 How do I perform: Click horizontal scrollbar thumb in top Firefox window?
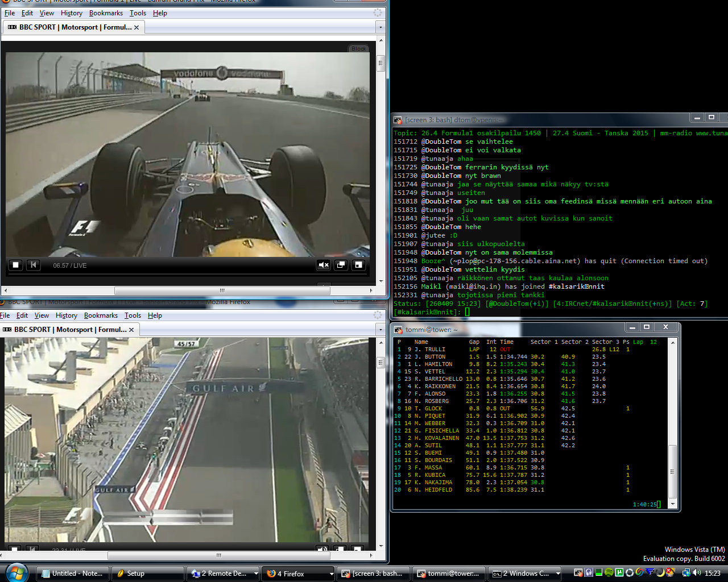tap(222, 290)
